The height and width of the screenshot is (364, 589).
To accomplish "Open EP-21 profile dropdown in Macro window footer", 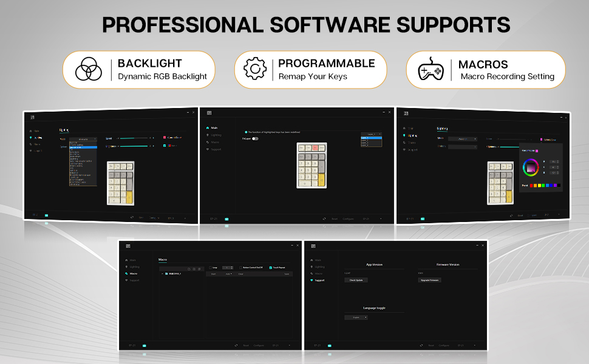I will pyautogui.click(x=282, y=345).
